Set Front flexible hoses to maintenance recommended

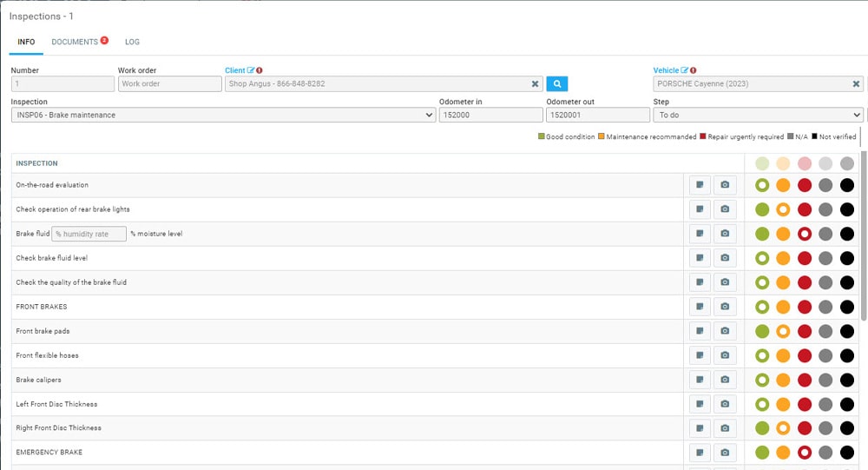(783, 355)
